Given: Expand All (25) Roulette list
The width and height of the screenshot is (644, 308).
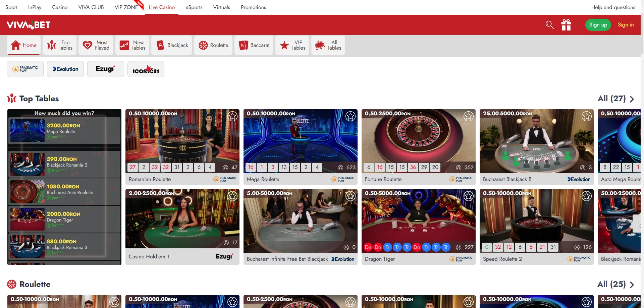Looking at the screenshot, I should click(616, 284).
